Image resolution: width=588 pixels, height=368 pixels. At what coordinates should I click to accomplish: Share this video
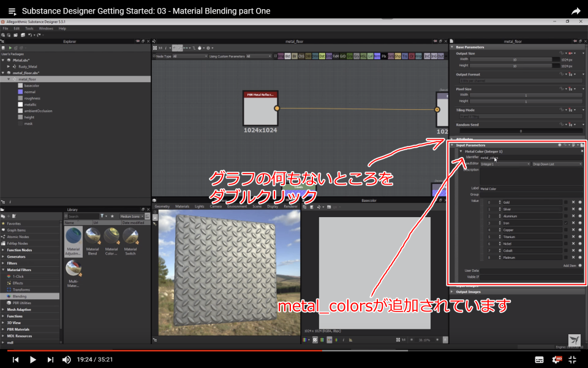tap(576, 11)
